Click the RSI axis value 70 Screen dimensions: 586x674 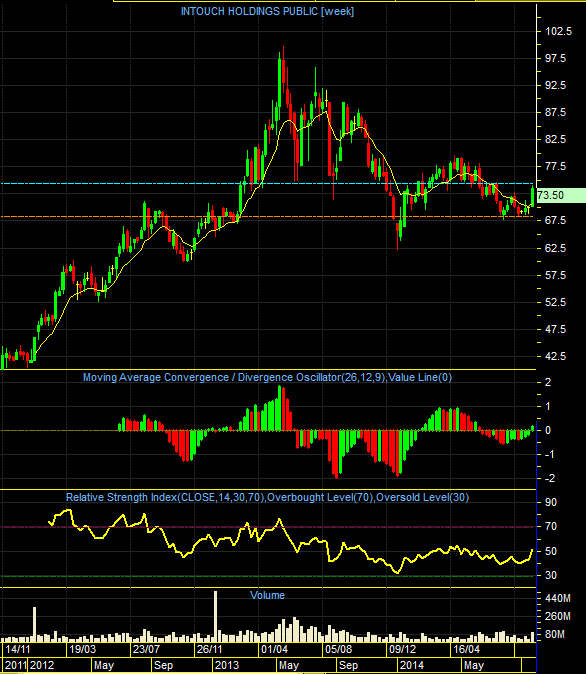[x=551, y=527]
